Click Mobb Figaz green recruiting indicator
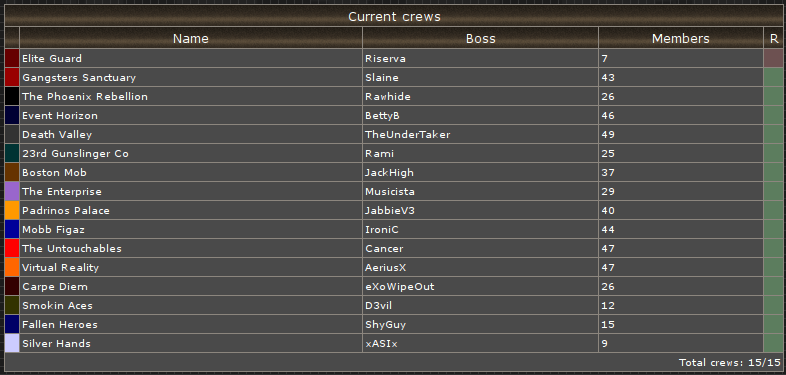The width and height of the screenshot is (786, 375). (773, 230)
